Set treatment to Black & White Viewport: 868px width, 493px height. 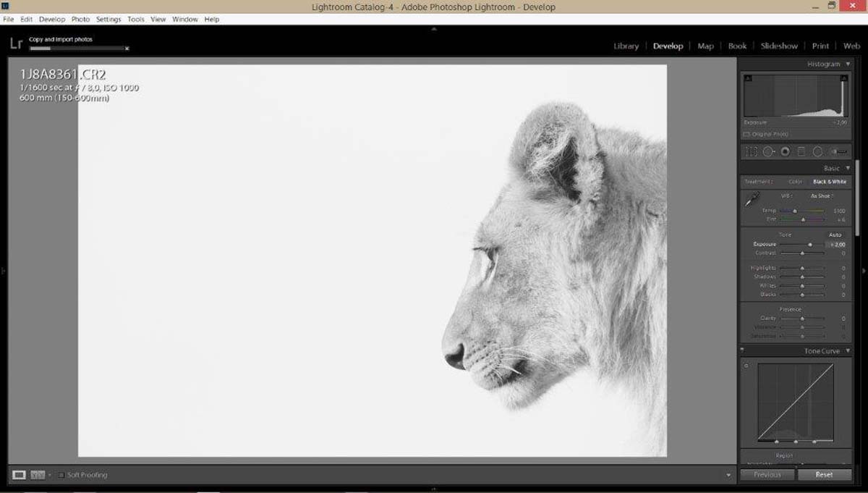pyautogui.click(x=830, y=182)
